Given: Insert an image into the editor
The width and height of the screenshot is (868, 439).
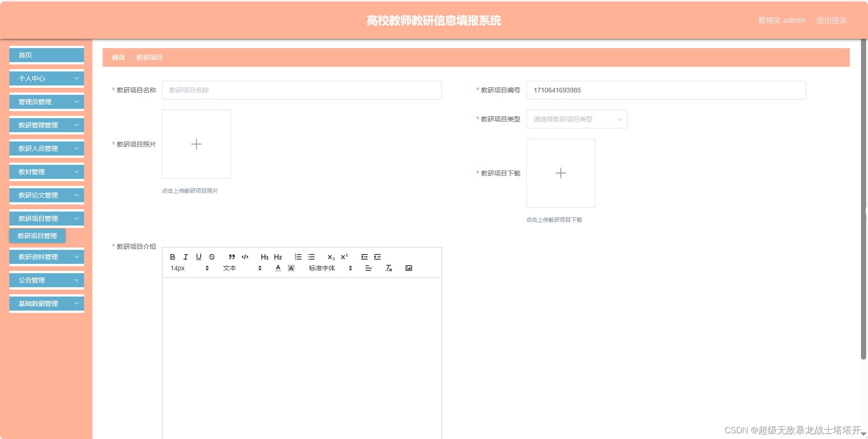Looking at the screenshot, I should point(409,268).
